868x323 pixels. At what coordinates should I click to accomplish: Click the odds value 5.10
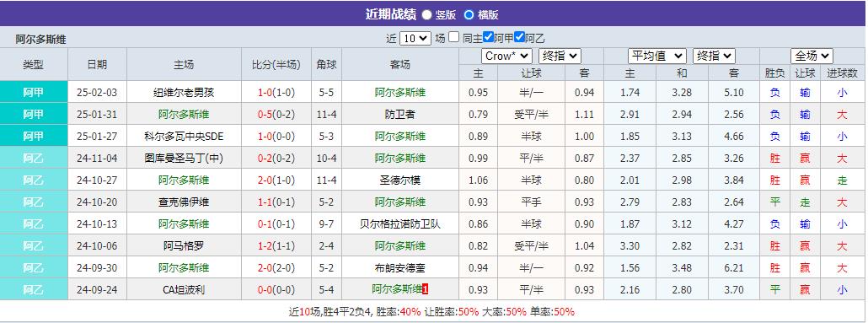click(734, 93)
